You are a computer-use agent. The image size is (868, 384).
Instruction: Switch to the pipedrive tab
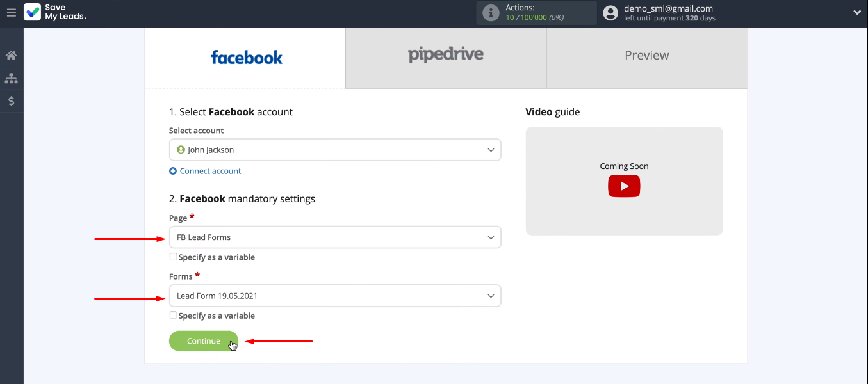pos(446,58)
